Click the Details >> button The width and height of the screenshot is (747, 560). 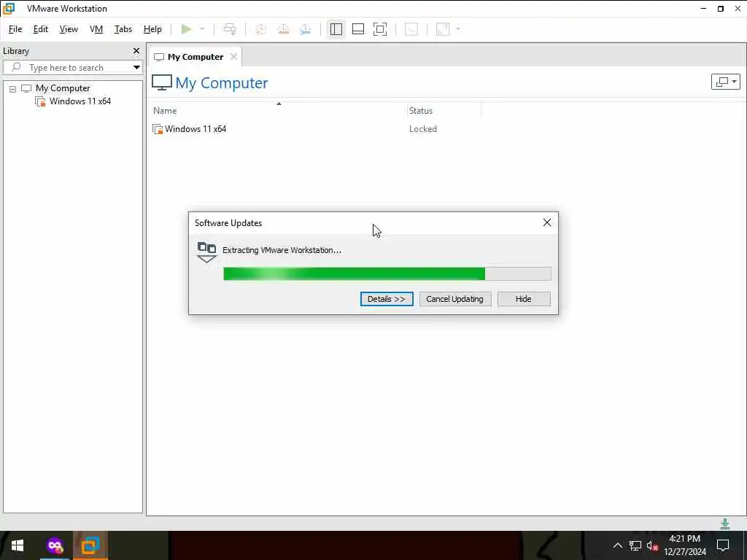(x=387, y=299)
